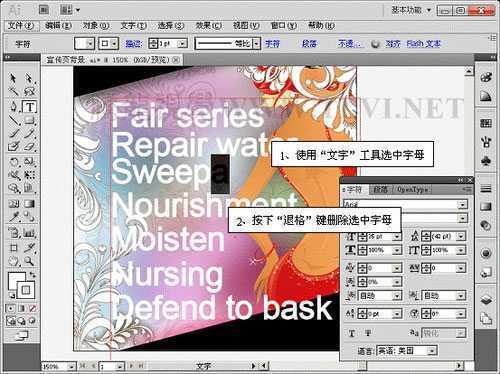The image size is (500, 374).
Task: Select the Magic Wand tool
Action: pos(13,91)
